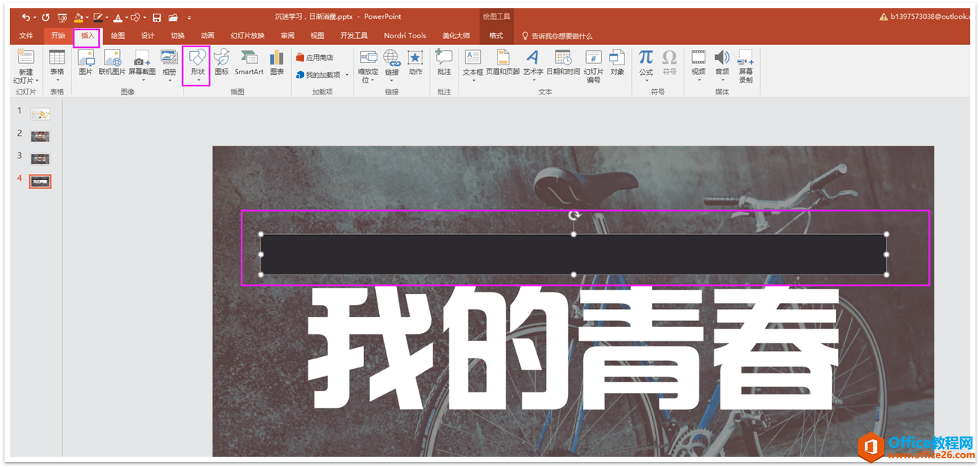Screen dimensions: 980x468
Task: Open the 格式 (Format) drawing tools tab
Action: (x=496, y=34)
